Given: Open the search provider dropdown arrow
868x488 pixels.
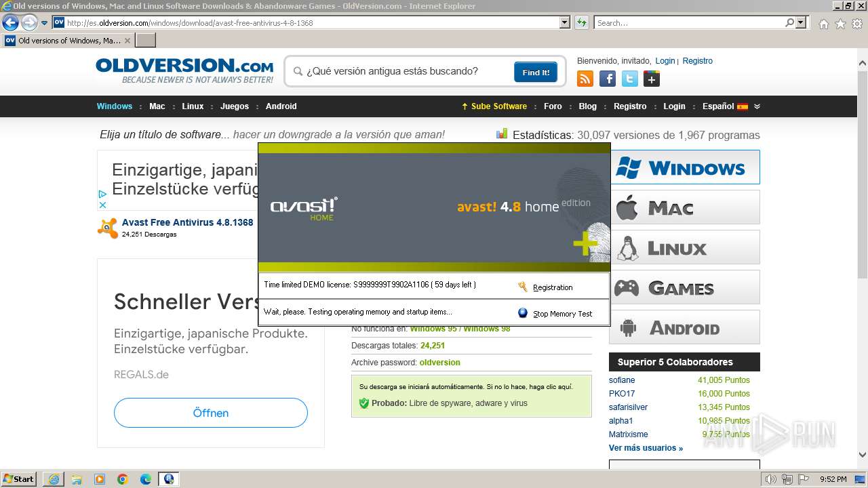Looking at the screenshot, I should pos(802,22).
